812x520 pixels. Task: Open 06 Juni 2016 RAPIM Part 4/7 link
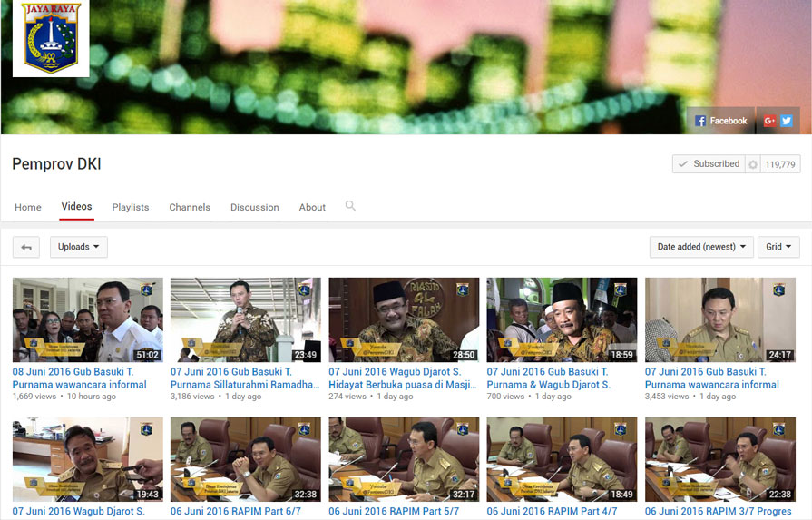click(552, 511)
